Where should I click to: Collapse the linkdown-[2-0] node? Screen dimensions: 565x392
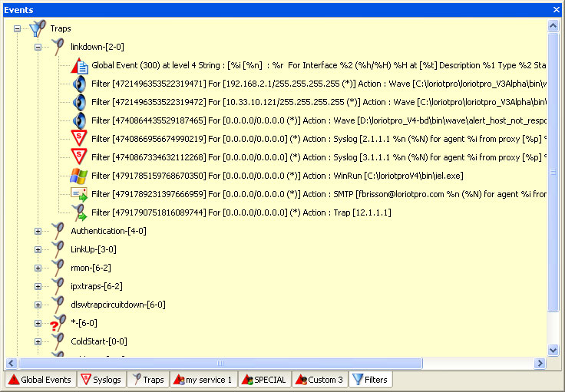pyautogui.click(x=38, y=47)
